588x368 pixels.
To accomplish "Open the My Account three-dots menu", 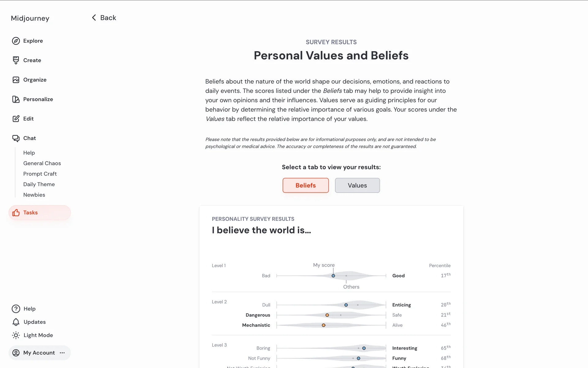I will pyautogui.click(x=62, y=353).
